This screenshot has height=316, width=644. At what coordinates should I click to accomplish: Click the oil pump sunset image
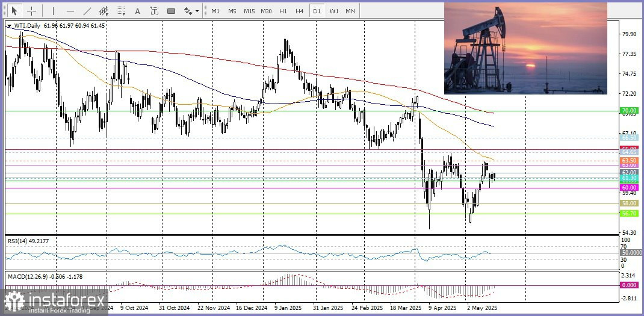coord(525,48)
